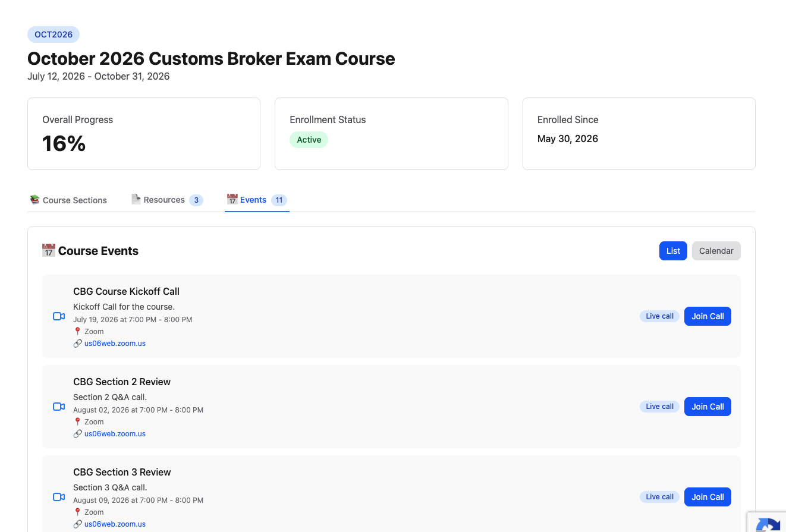Click the link chain icon in Kickoff Call event
Image resolution: width=786 pixels, height=532 pixels.
[77, 344]
